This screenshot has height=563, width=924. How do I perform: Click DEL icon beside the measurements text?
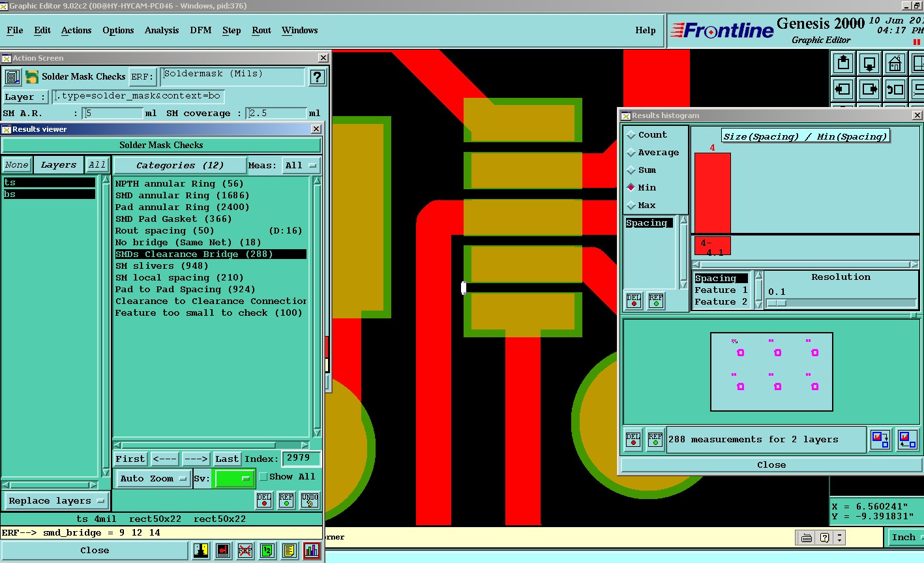[x=633, y=440]
